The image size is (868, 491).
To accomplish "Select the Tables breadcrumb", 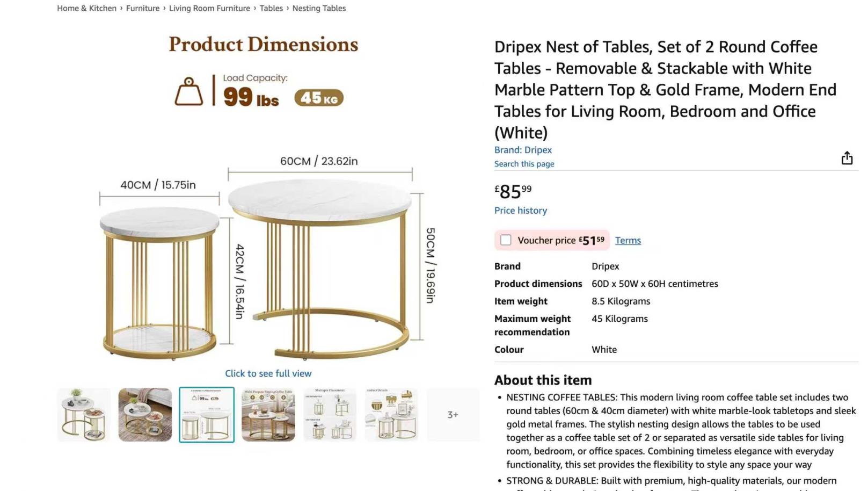I will 271,8.
